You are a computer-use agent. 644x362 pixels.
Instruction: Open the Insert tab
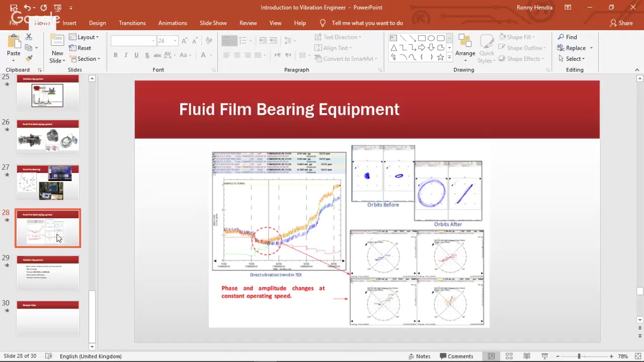69,23
